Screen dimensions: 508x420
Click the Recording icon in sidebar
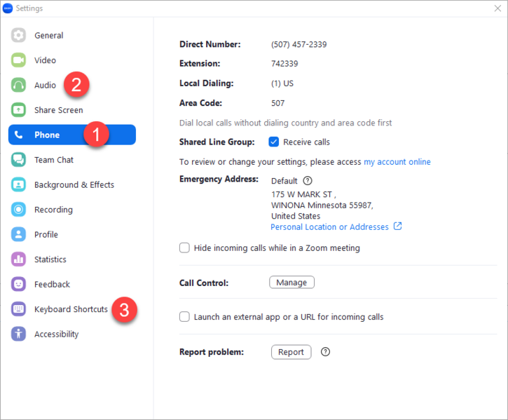(x=19, y=210)
